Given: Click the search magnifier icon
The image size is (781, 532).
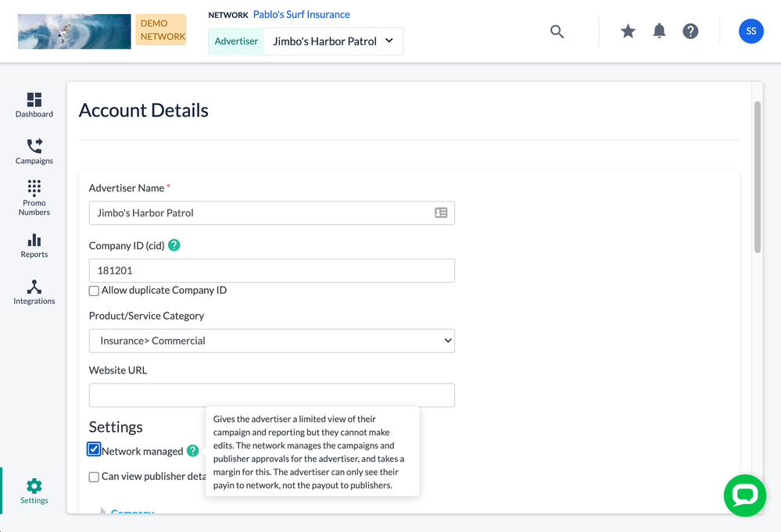Looking at the screenshot, I should coord(557,31).
